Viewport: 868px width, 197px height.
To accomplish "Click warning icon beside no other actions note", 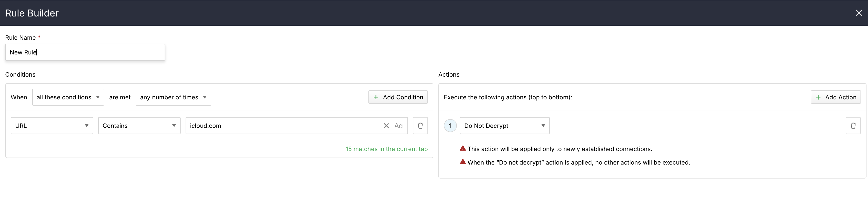I will (463, 162).
